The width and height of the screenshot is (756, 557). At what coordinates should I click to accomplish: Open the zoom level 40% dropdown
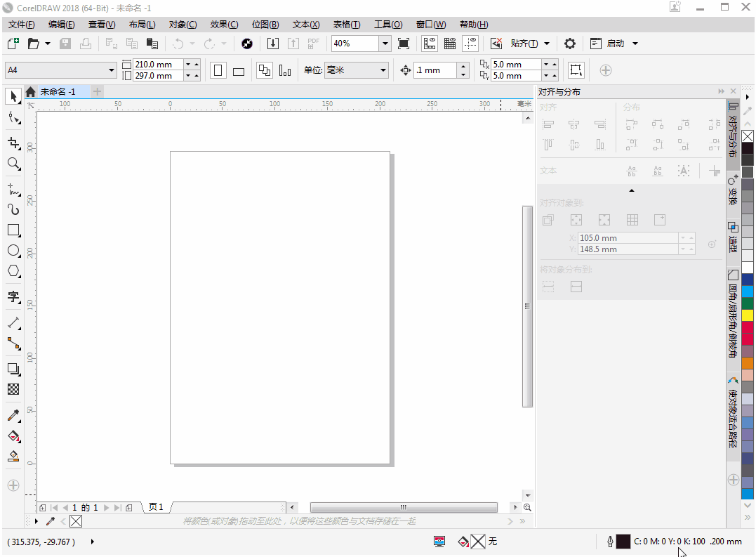385,44
